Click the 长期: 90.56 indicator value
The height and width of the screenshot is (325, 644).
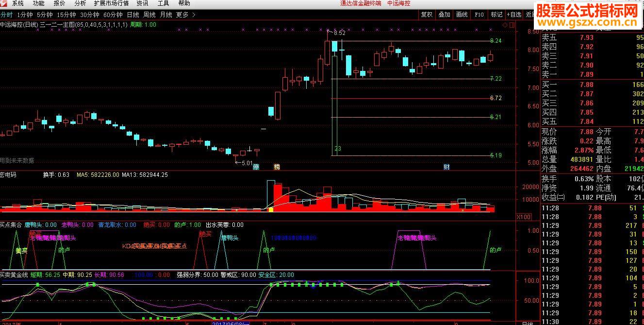coord(110,274)
